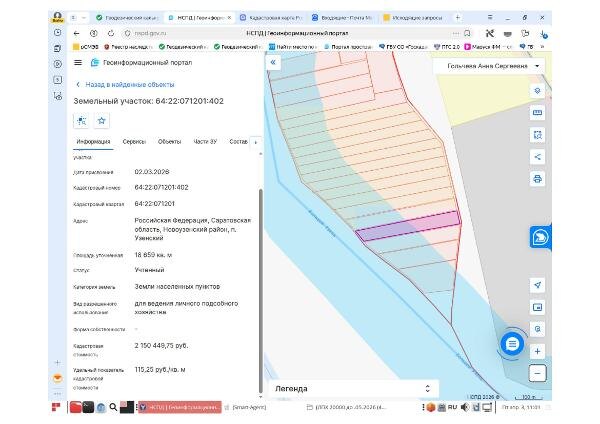
Task: Select the 115,25 руб./кв. м value
Action: point(160,370)
